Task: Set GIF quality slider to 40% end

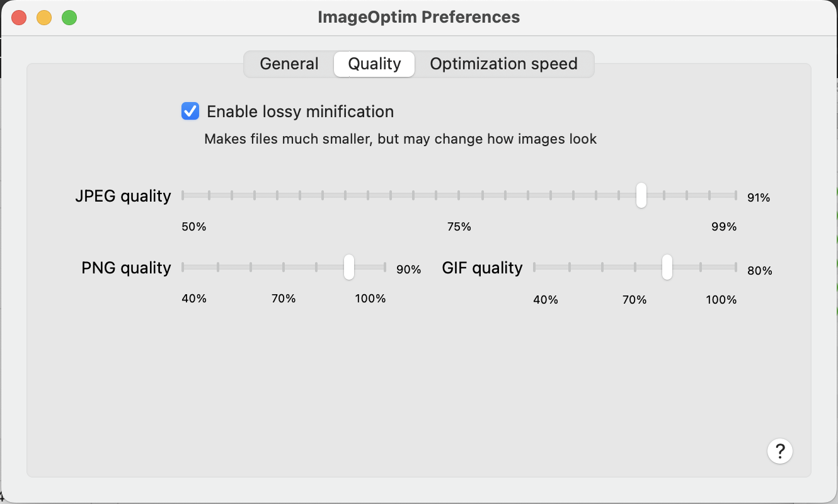Action: (x=534, y=267)
